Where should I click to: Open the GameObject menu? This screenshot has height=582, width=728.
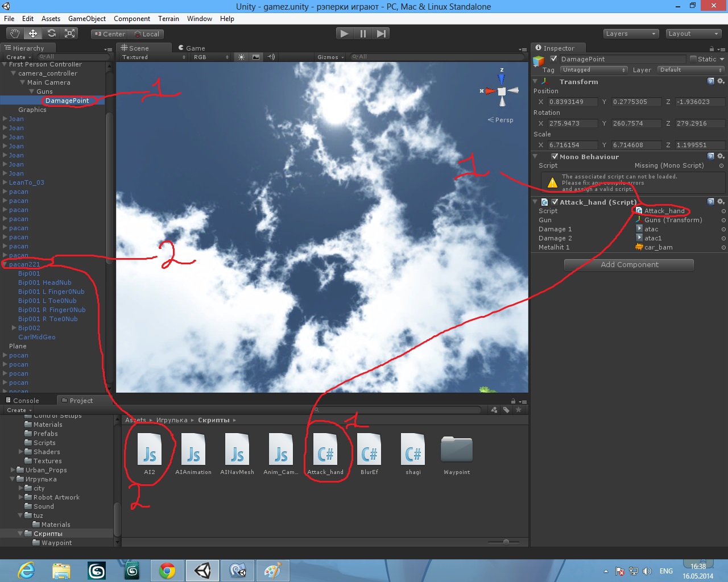pyautogui.click(x=86, y=19)
